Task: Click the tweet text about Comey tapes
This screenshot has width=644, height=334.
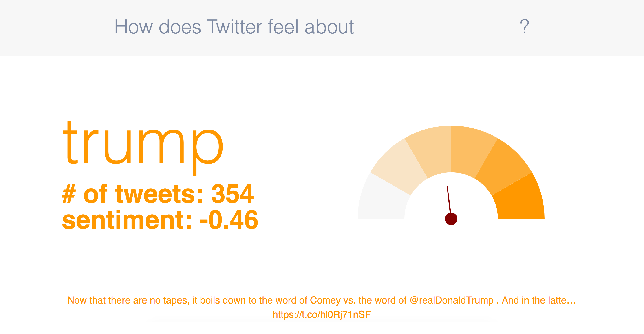Action: point(322,300)
